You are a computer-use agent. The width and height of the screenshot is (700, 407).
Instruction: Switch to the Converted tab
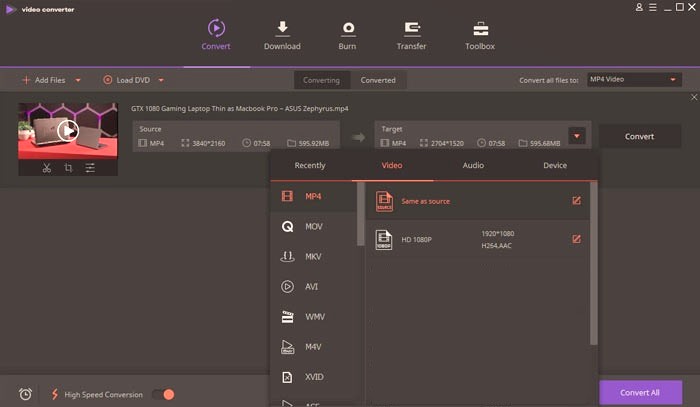tap(378, 80)
